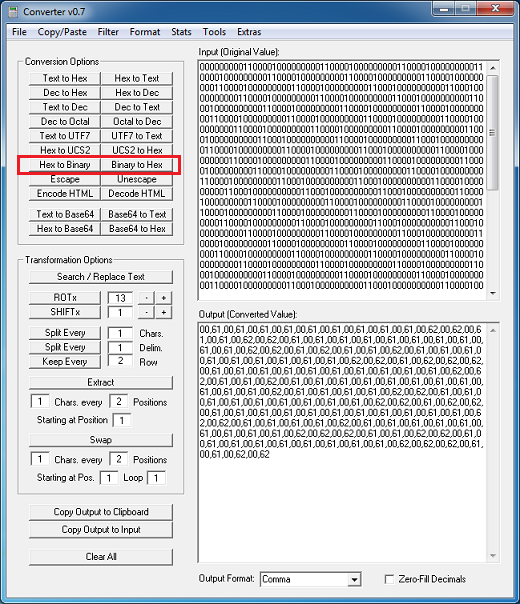The height and width of the screenshot is (604, 520).
Task: Click the Hex to Binary button
Action: click(65, 165)
